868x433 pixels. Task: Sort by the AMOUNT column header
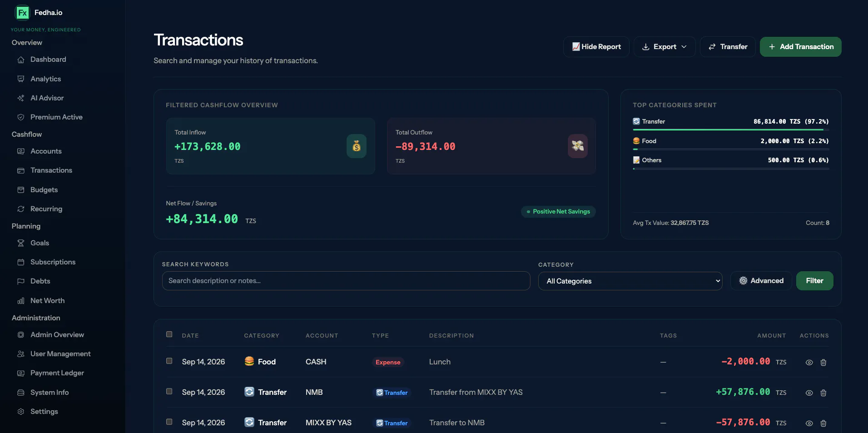point(771,336)
